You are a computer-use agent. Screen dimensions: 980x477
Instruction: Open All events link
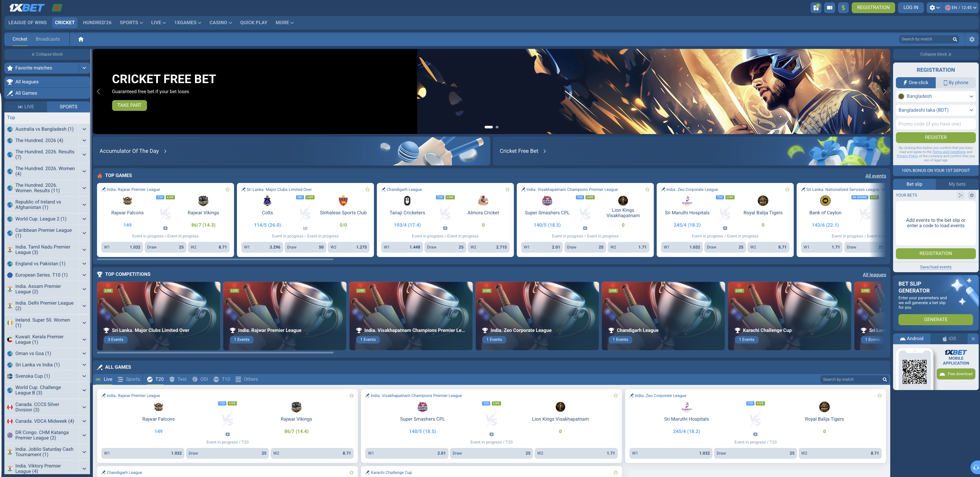(875, 176)
